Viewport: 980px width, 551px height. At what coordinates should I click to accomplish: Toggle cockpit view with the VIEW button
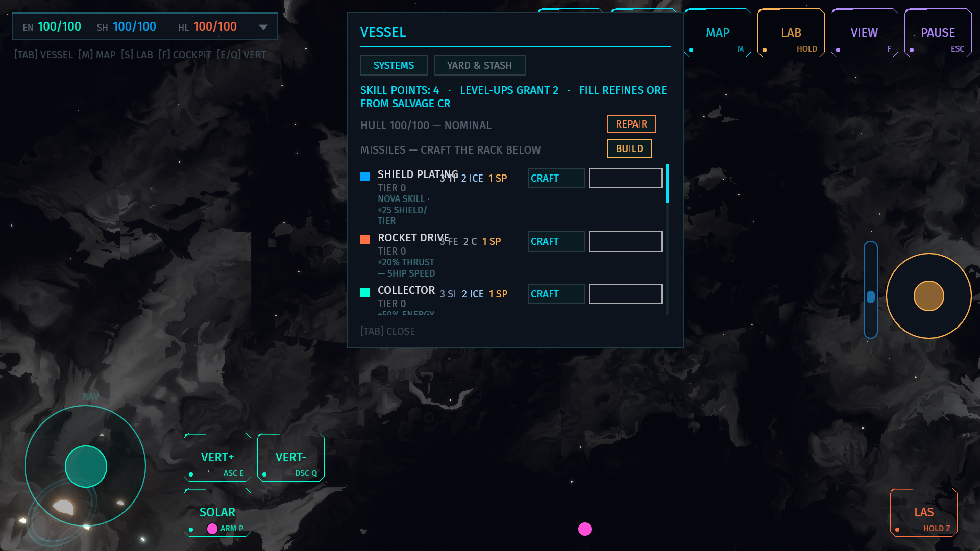click(x=864, y=33)
